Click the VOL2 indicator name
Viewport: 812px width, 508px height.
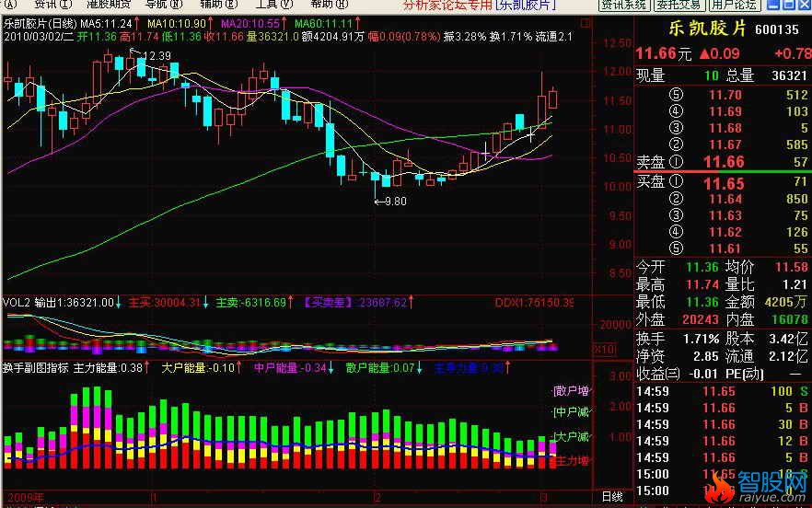point(16,302)
